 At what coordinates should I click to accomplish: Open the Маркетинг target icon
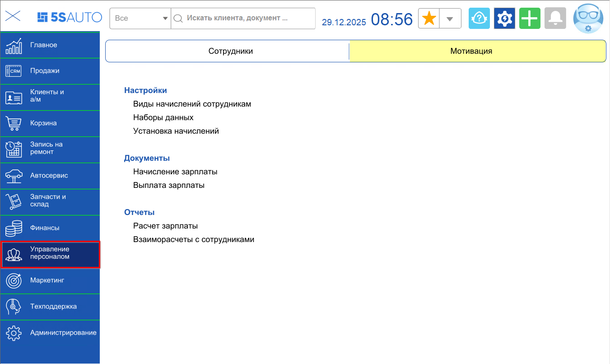click(x=13, y=280)
